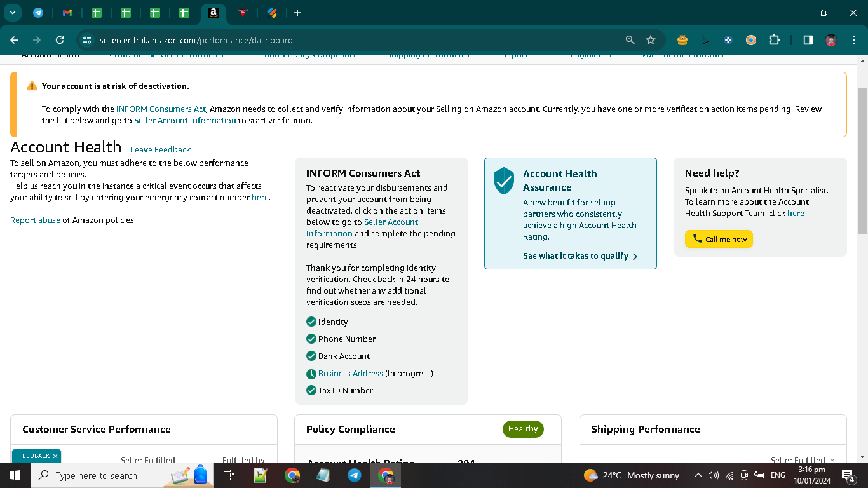
Task: Reload the Seller Central page
Action: (x=60, y=40)
